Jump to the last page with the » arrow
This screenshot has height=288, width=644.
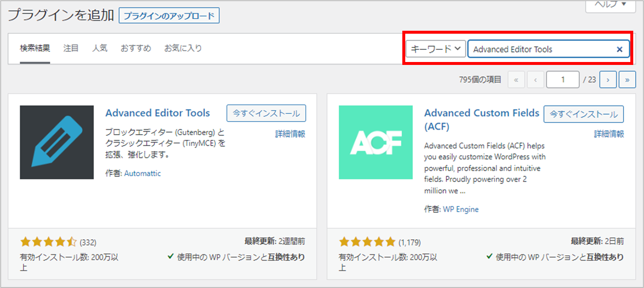tap(627, 79)
